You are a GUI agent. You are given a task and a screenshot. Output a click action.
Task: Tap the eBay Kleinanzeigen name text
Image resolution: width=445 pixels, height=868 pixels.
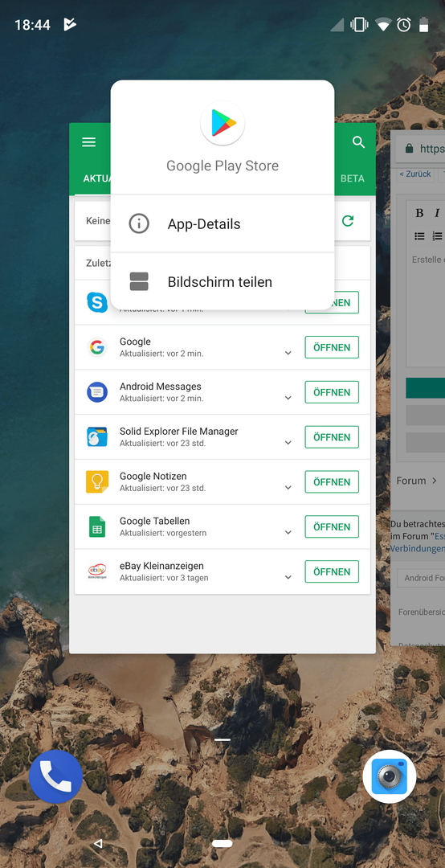[161, 566]
